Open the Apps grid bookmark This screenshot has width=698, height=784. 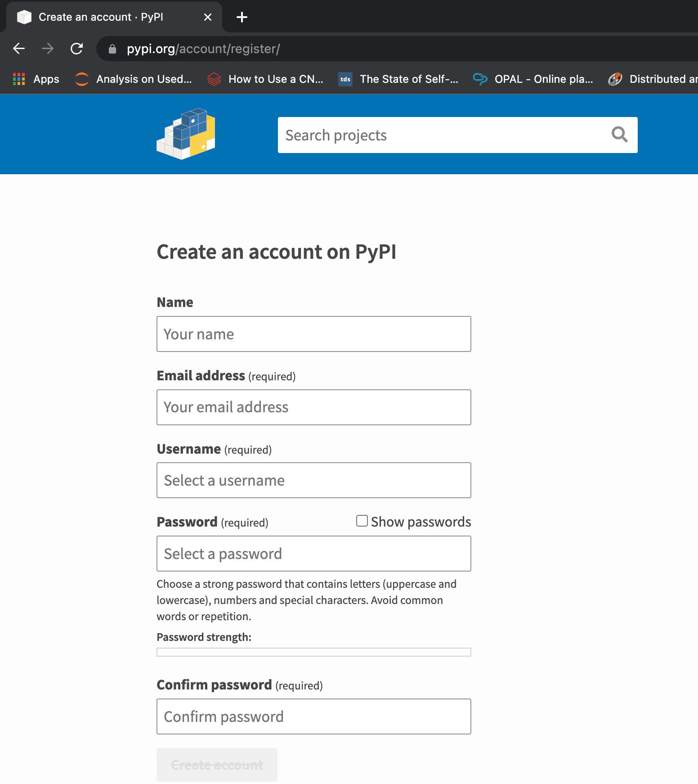[x=36, y=79]
